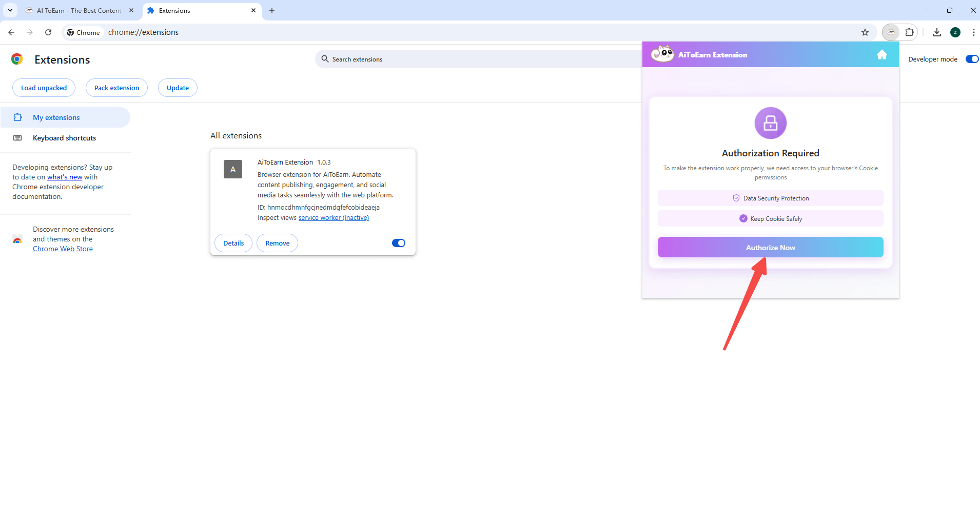This screenshot has height=528, width=980.
Task: Turn off Developer mode switch
Action: coord(971,59)
